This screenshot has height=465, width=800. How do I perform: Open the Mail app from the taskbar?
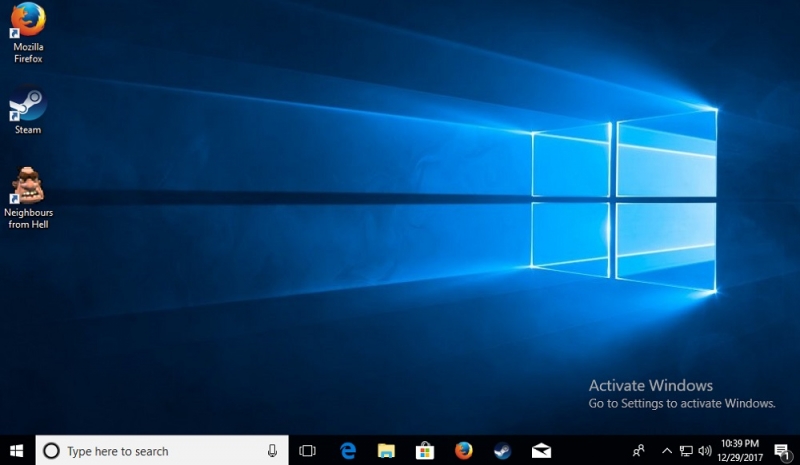541,451
